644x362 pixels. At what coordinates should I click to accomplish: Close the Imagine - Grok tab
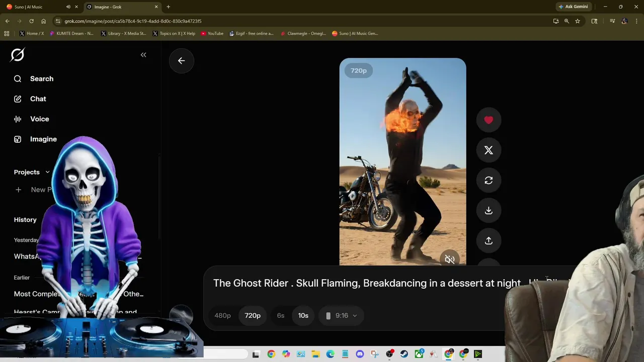pyautogui.click(x=156, y=7)
